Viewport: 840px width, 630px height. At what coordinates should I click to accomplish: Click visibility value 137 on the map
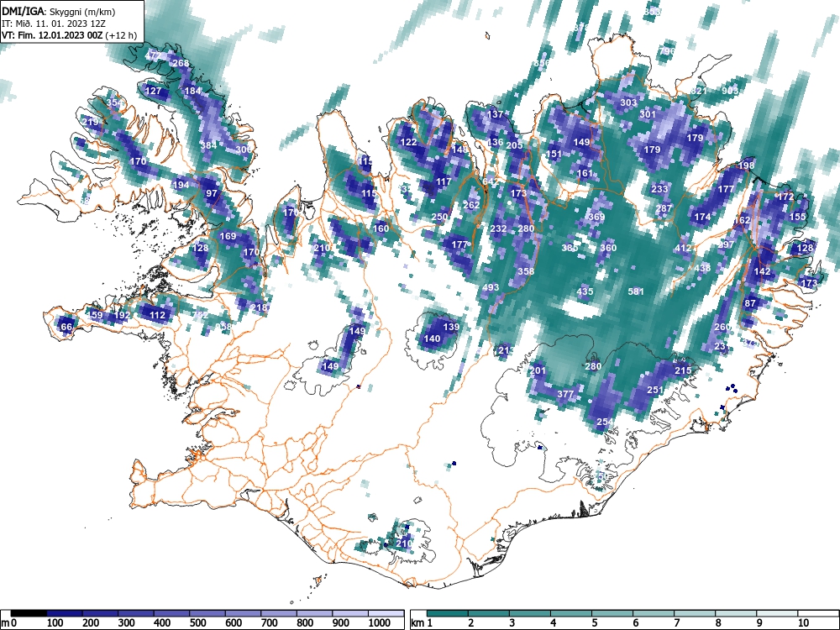[x=496, y=114]
